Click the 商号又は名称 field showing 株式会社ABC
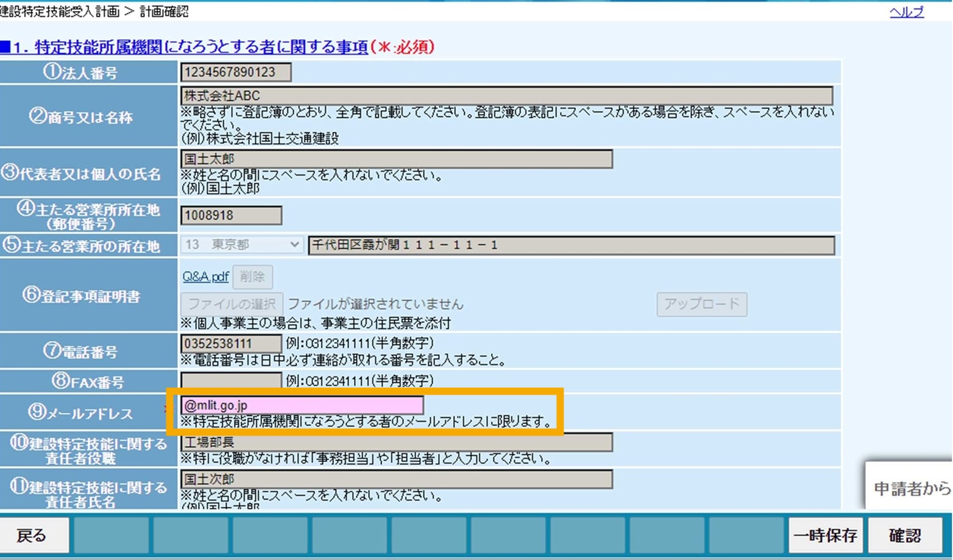 coord(506,96)
